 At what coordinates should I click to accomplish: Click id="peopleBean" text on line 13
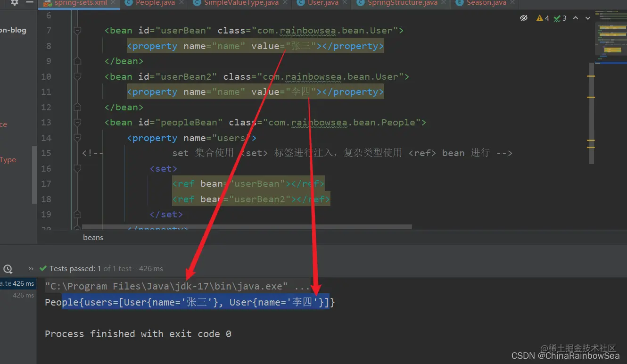tap(181, 123)
